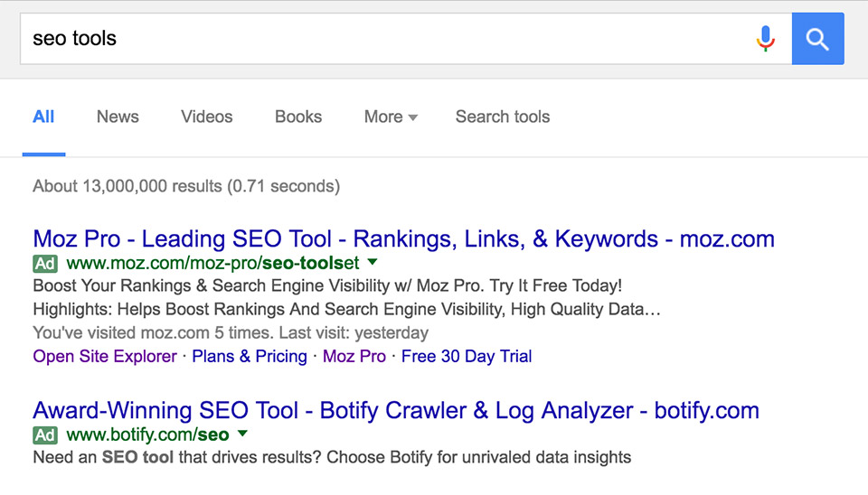Open the Free 30 Day Trial sitelink
The width and height of the screenshot is (868, 495).
(x=467, y=356)
